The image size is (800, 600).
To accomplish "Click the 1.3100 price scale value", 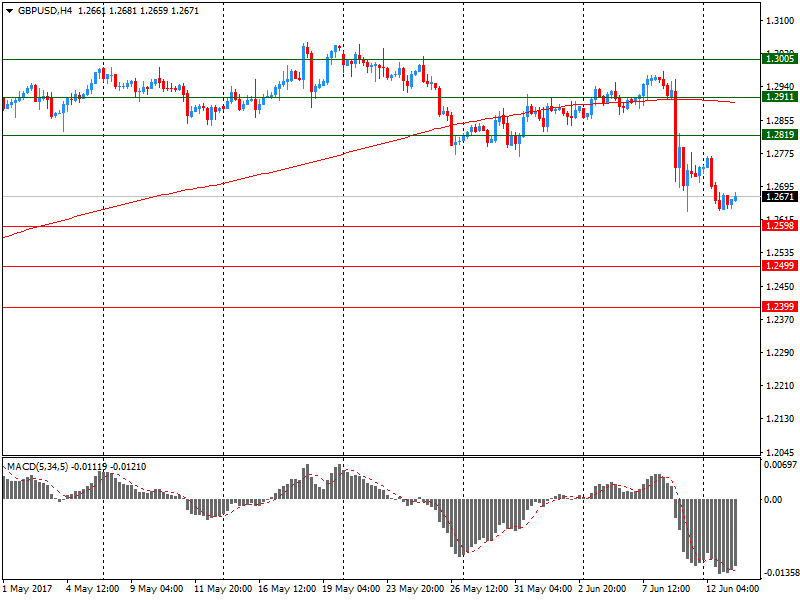I will tap(780, 21).
